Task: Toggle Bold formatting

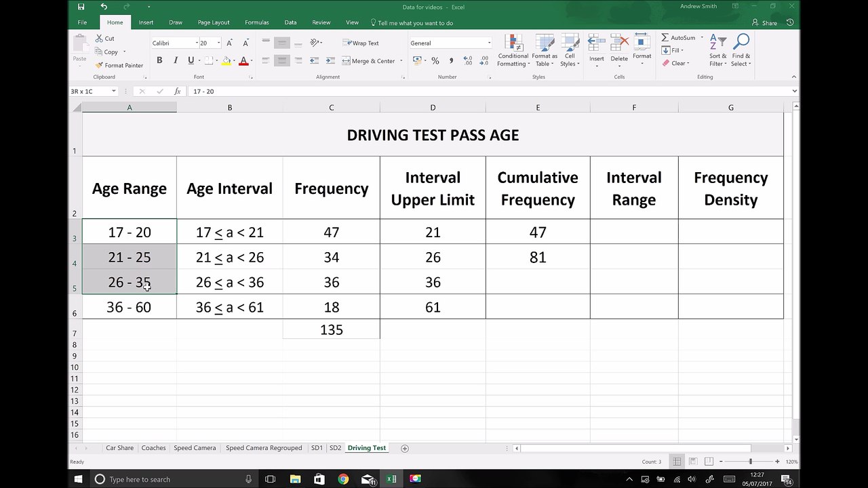Action: click(159, 60)
